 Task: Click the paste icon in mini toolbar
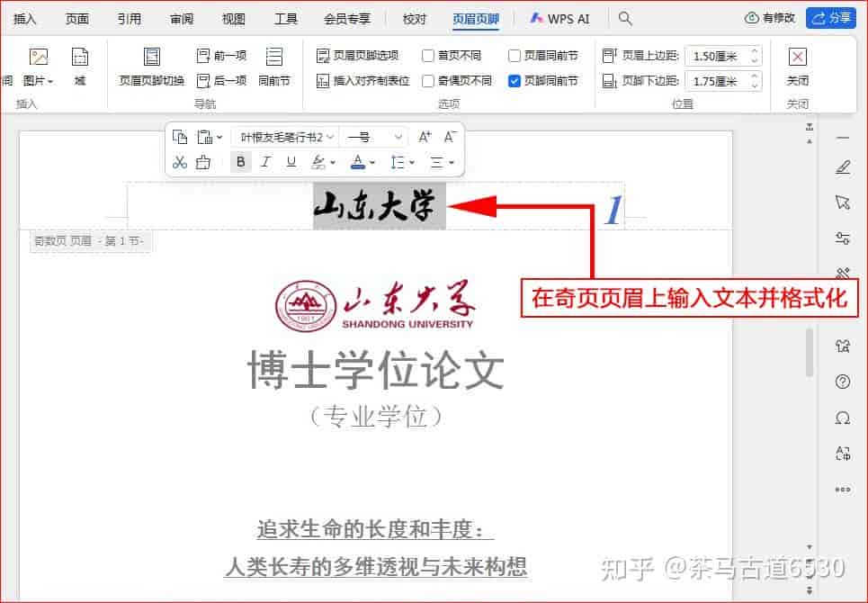[x=205, y=137]
